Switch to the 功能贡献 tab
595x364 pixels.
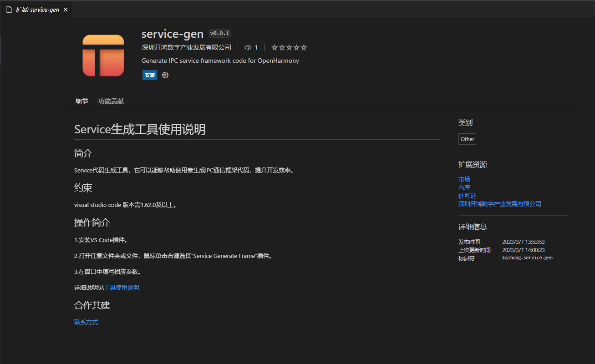(x=111, y=101)
